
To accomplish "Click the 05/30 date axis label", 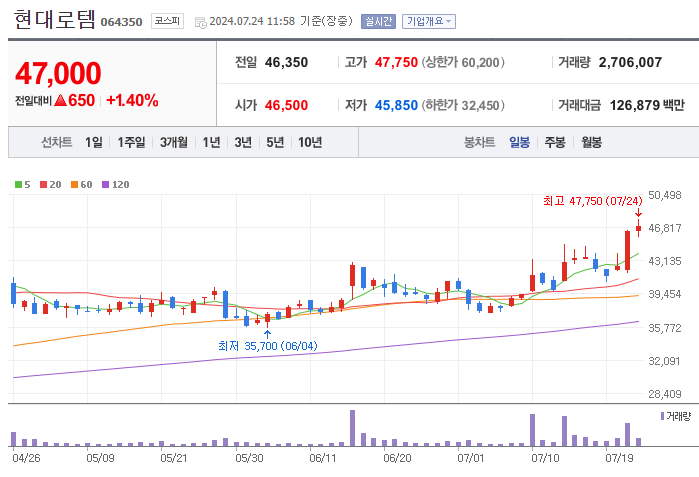I will (249, 458).
